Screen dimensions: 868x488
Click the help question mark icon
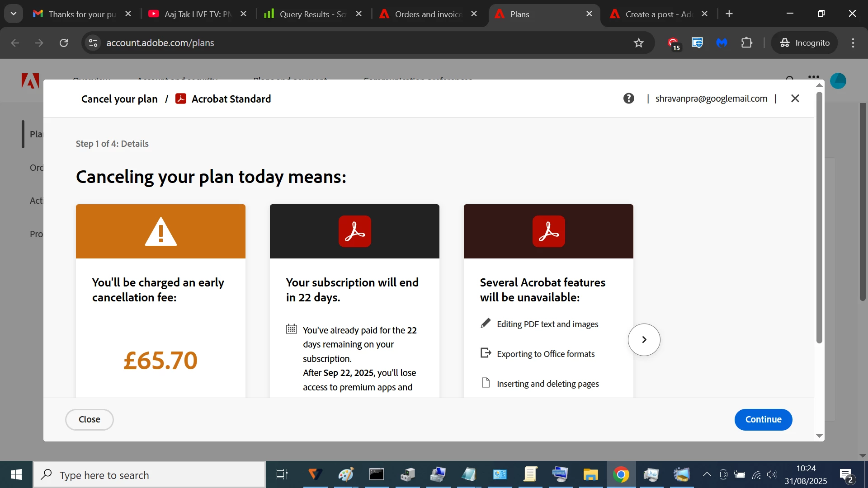pyautogui.click(x=628, y=99)
